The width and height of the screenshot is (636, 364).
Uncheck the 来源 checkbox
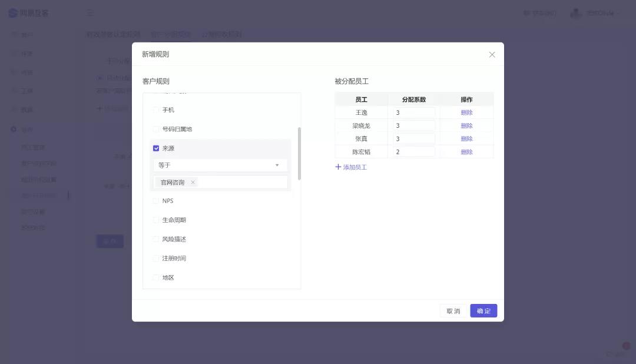[156, 148]
